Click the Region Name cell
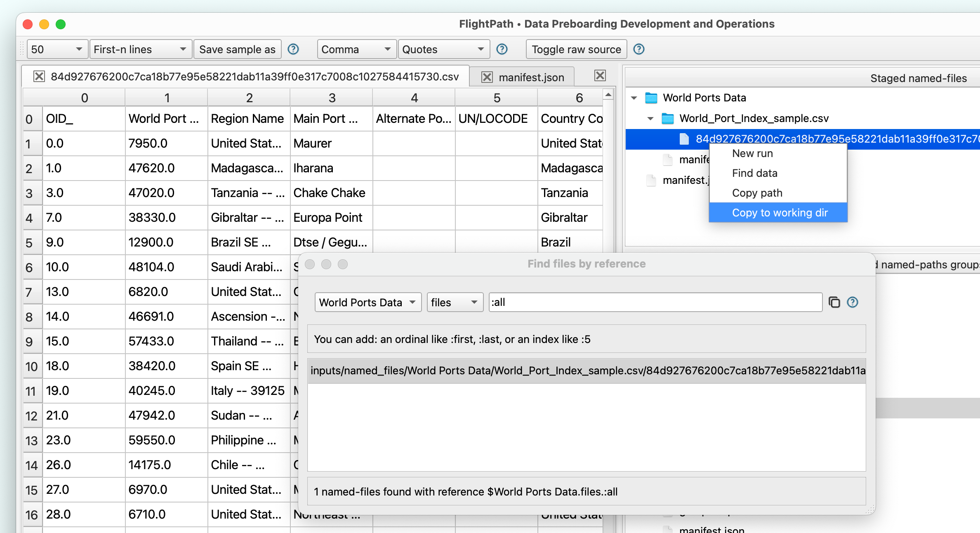 pos(249,119)
